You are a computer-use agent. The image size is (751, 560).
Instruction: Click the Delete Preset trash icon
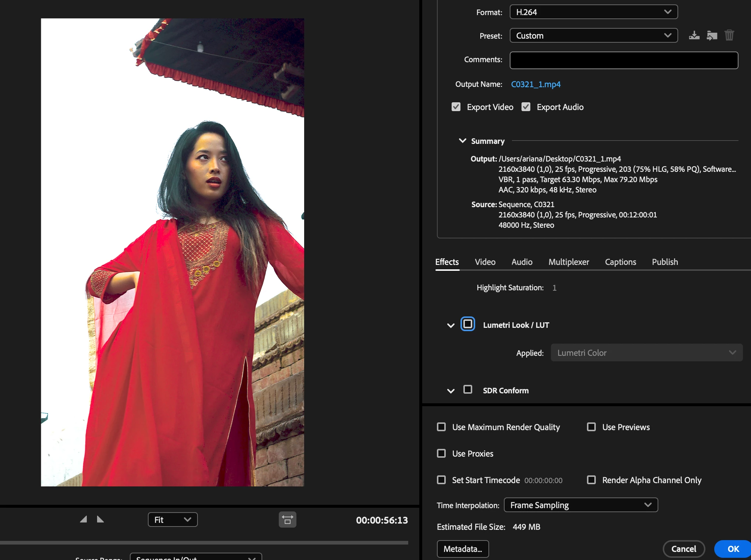click(729, 36)
